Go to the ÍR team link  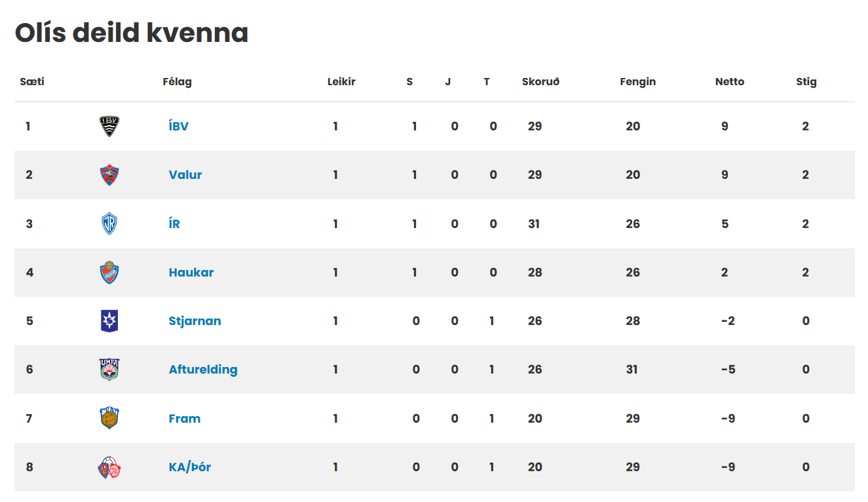pyautogui.click(x=174, y=223)
